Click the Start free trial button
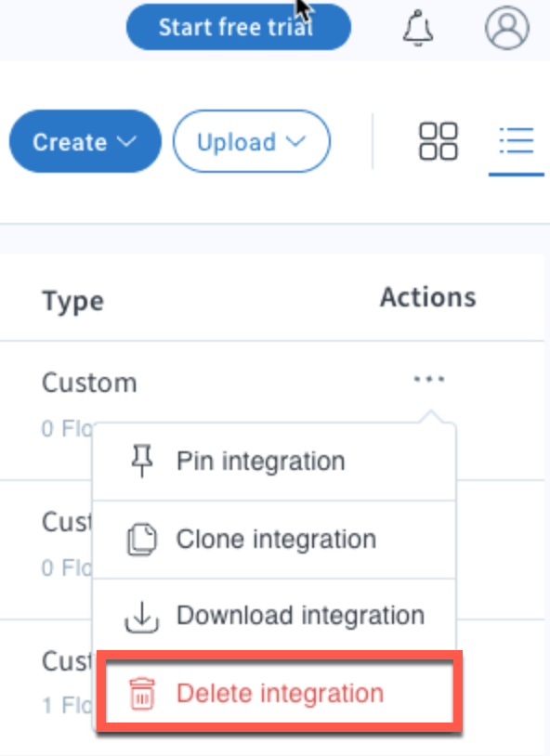The image size is (550, 756). click(x=239, y=27)
